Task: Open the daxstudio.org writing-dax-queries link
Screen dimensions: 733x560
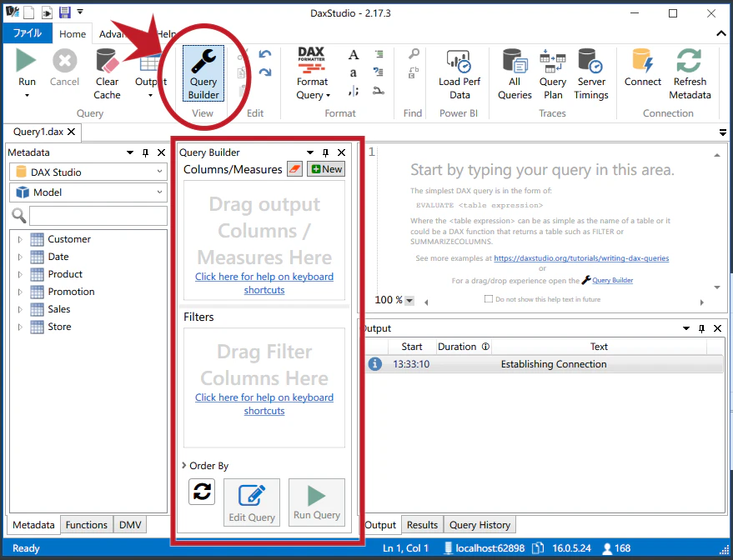Action: (581, 257)
